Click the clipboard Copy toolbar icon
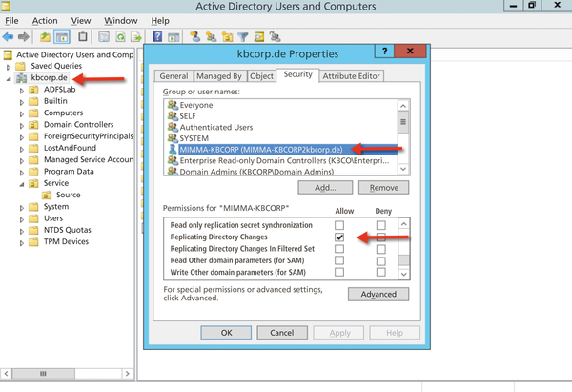Image resolution: width=572 pixels, height=392 pixels. (83, 36)
